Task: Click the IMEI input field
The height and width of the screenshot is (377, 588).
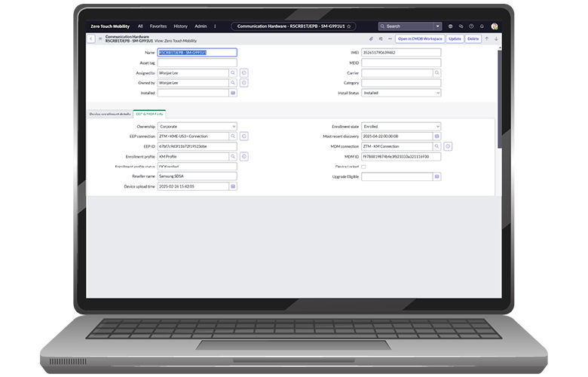Action: (x=400, y=53)
